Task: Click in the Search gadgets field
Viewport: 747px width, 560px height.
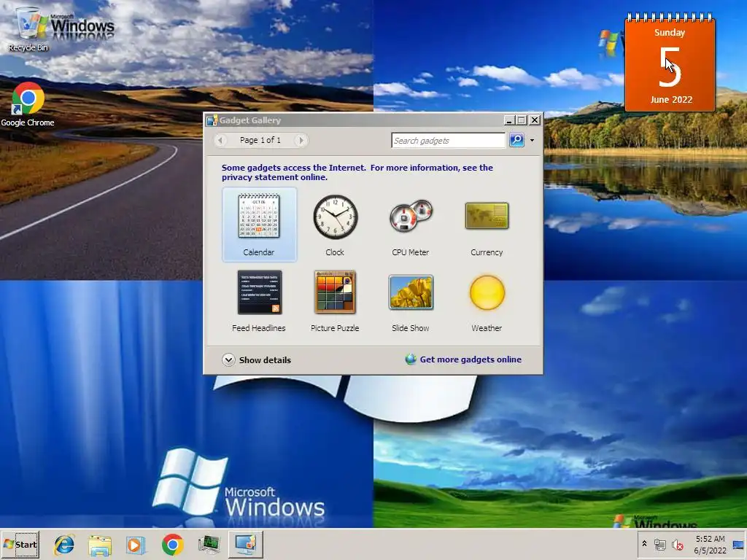Action: [449, 141]
